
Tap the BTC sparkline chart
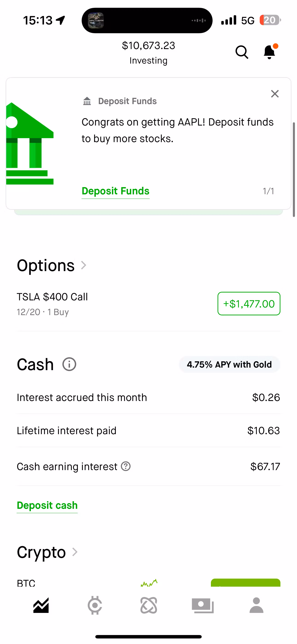pyautogui.click(x=149, y=583)
